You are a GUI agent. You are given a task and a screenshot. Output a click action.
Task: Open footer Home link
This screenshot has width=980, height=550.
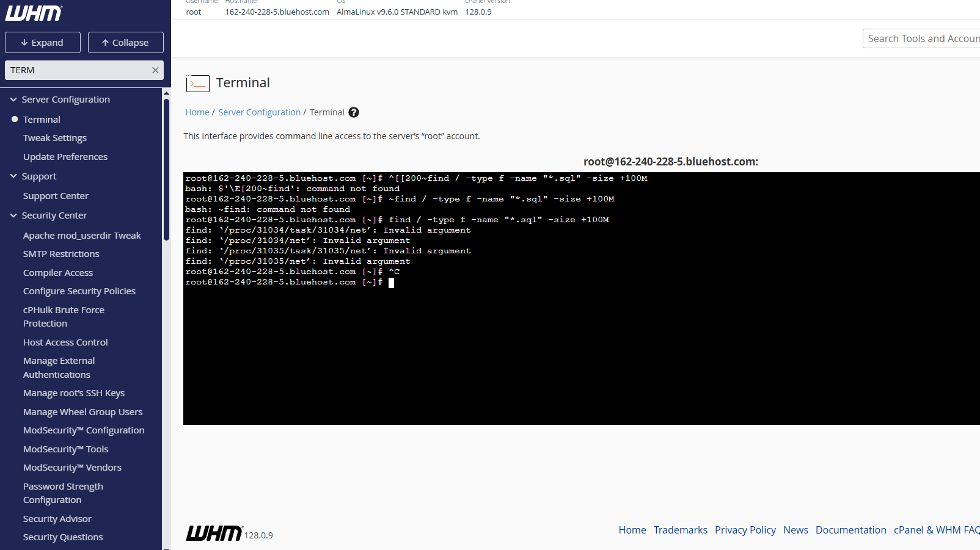(632, 530)
